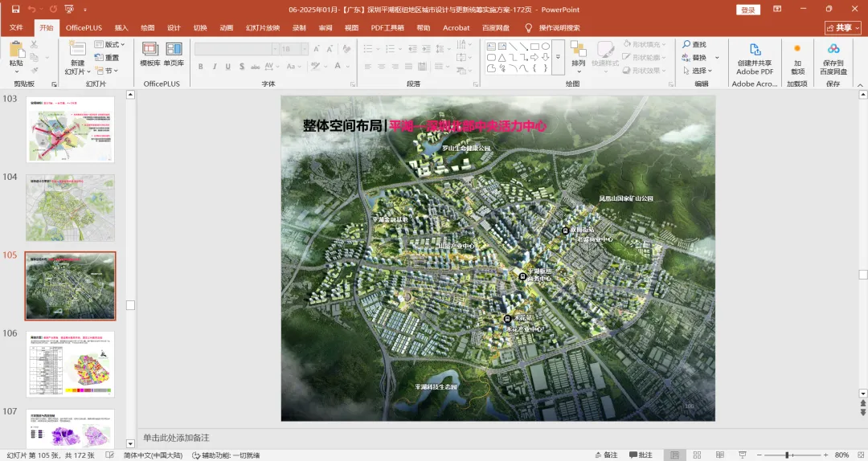Select the rectangle shape in gallery
This screenshot has height=461, width=868.
(534, 47)
